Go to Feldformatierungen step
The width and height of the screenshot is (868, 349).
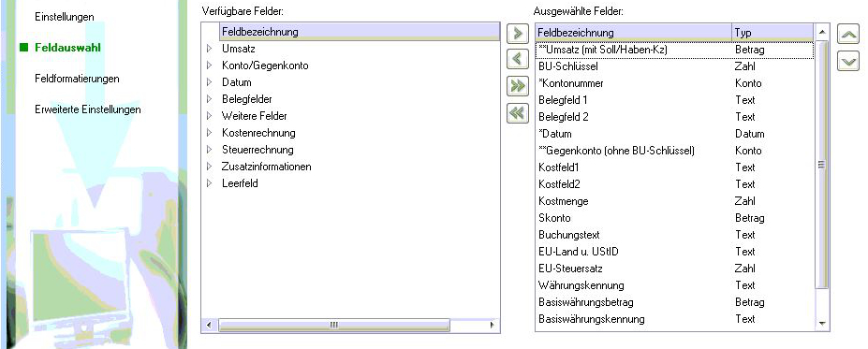(77, 79)
